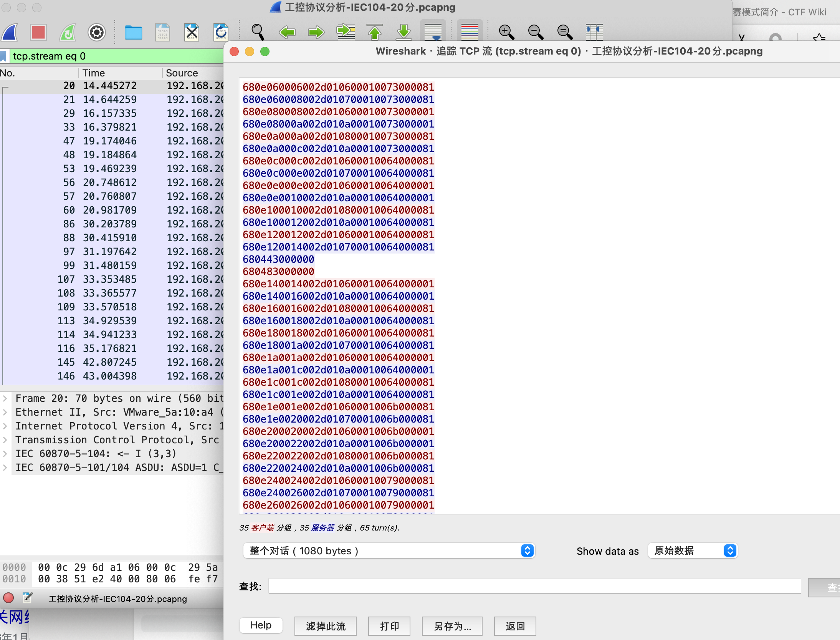The height and width of the screenshot is (640, 840).
Task: Open the Show data as dropdown
Action: click(692, 551)
